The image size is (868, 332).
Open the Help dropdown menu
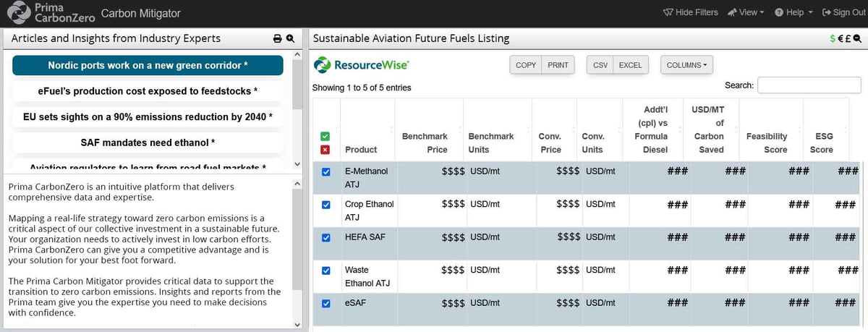coord(793,13)
